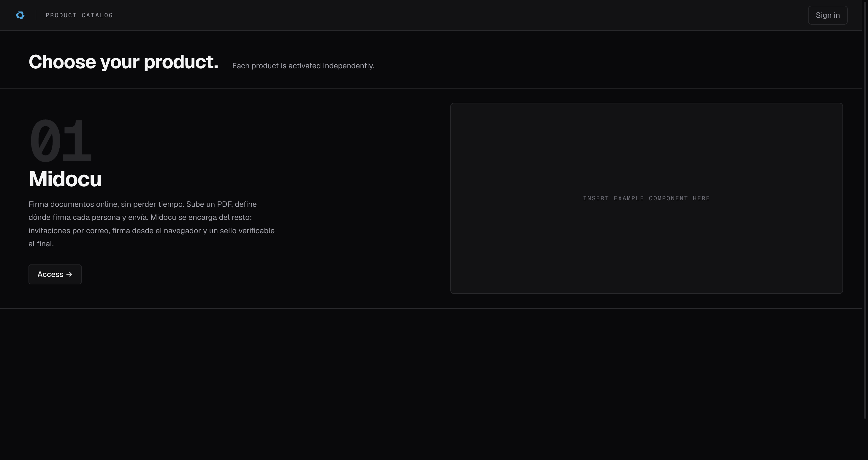Open Midocu with the Access button

pos(55,274)
